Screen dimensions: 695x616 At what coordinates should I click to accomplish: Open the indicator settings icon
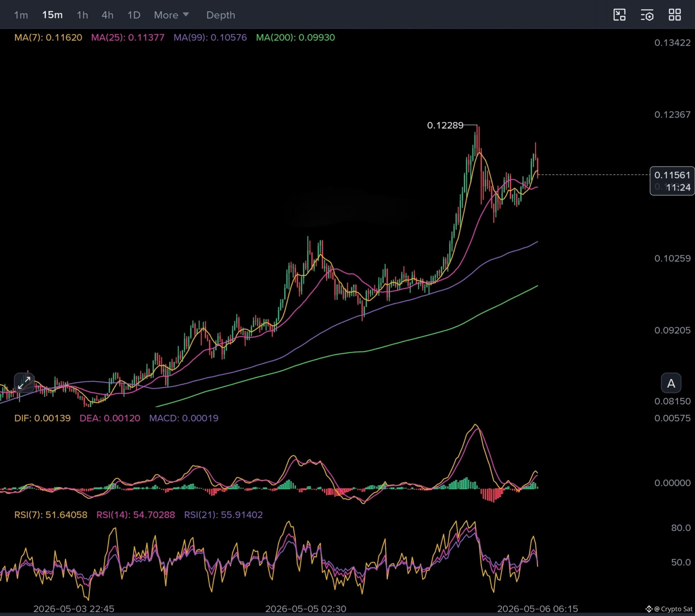pos(647,15)
